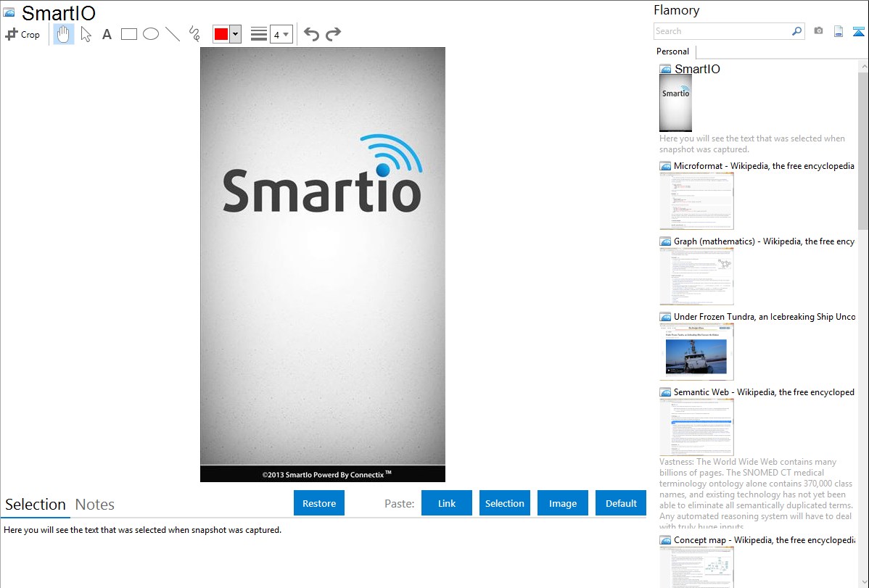Click the document page icon
This screenshot has width=869, height=588.
tap(839, 31)
